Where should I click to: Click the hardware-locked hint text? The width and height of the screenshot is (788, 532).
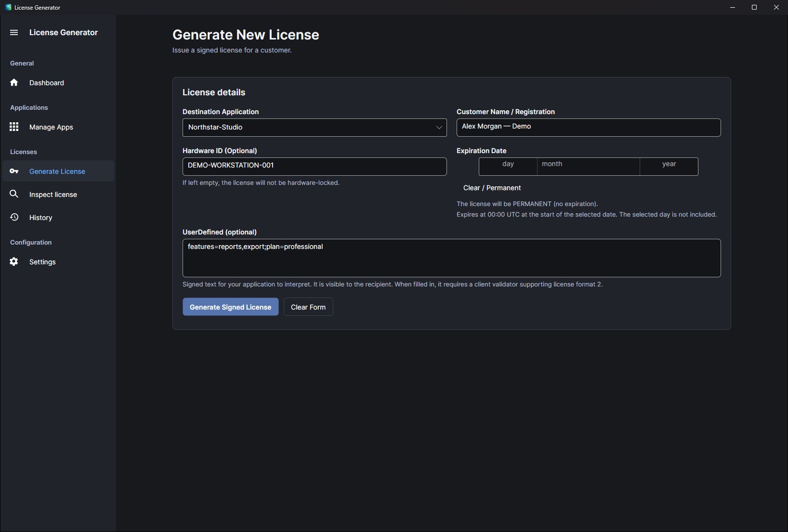click(x=261, y=183)
